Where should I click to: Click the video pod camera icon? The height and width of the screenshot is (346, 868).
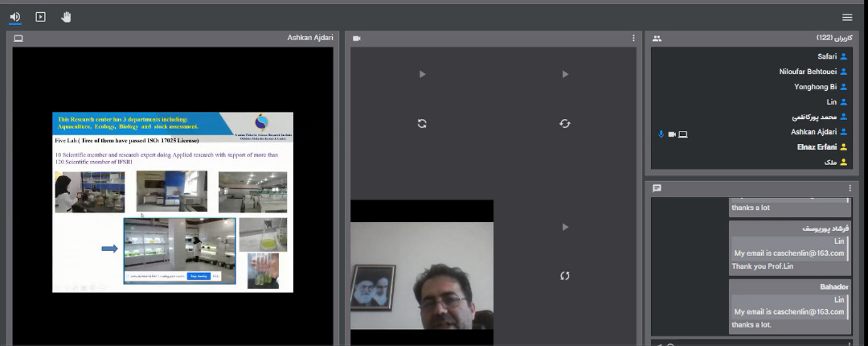356,39
